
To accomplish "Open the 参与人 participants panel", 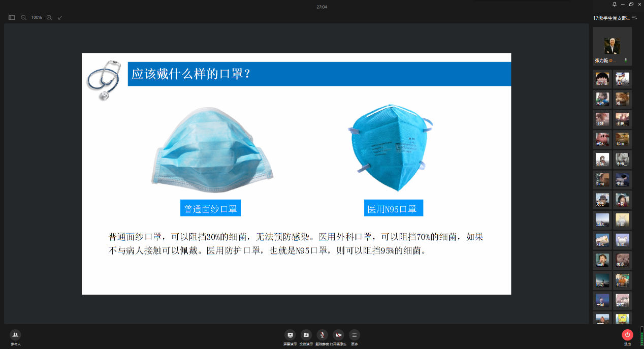I will (x=15, y=335).
